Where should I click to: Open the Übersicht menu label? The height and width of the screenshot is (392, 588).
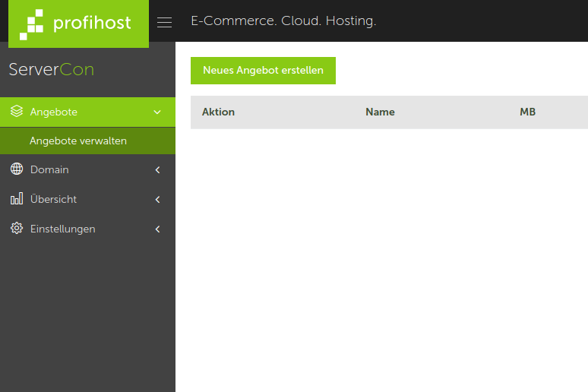coord(53,199)
